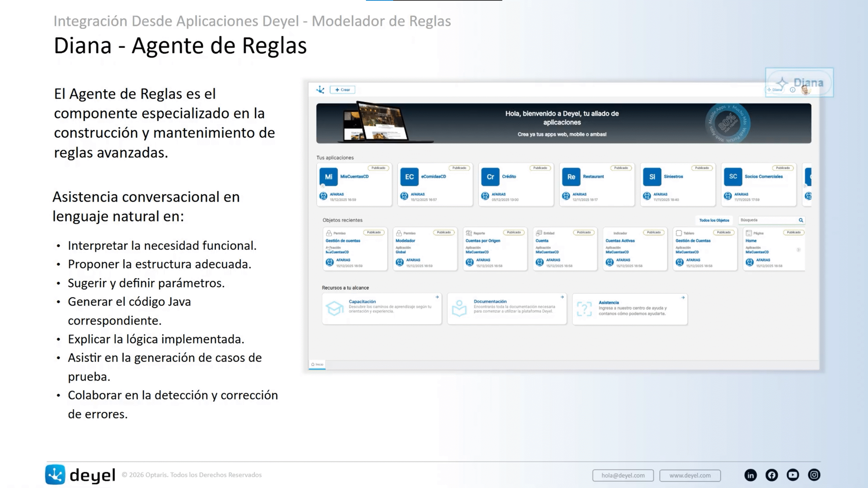Click the info circle icon

792,90
